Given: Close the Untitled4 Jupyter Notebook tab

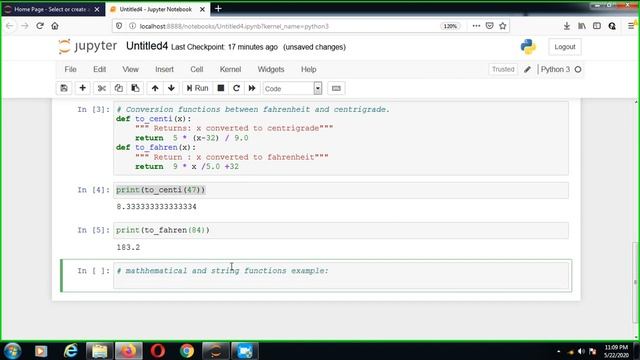Looking at the screenshot, I should pos(202,9).
